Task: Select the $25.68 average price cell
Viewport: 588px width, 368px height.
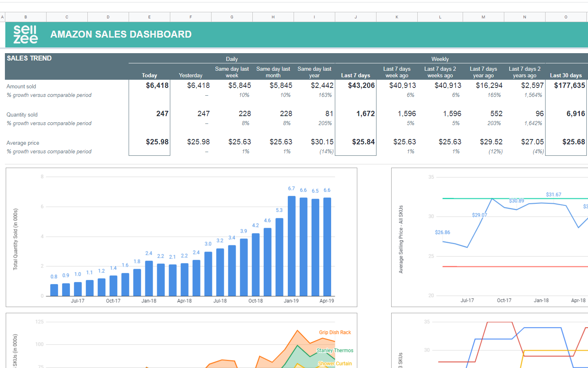Action: (574, 142)
